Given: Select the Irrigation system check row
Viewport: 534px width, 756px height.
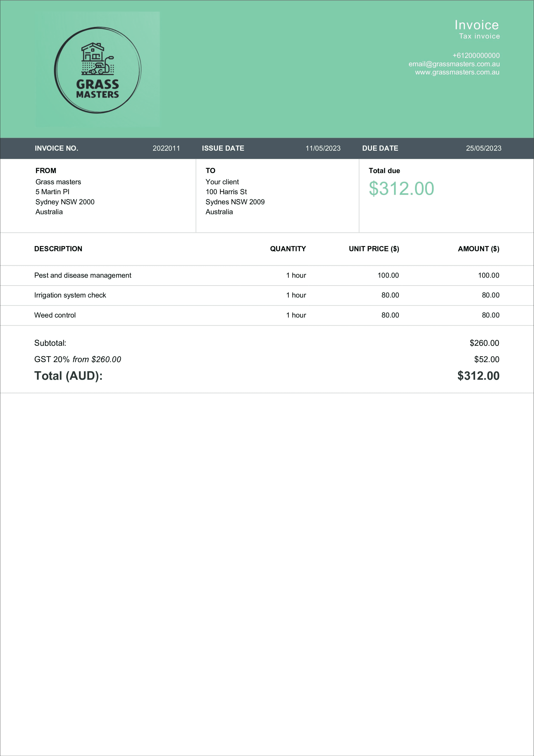Looking at the screenshot, I should click(70, 295).
